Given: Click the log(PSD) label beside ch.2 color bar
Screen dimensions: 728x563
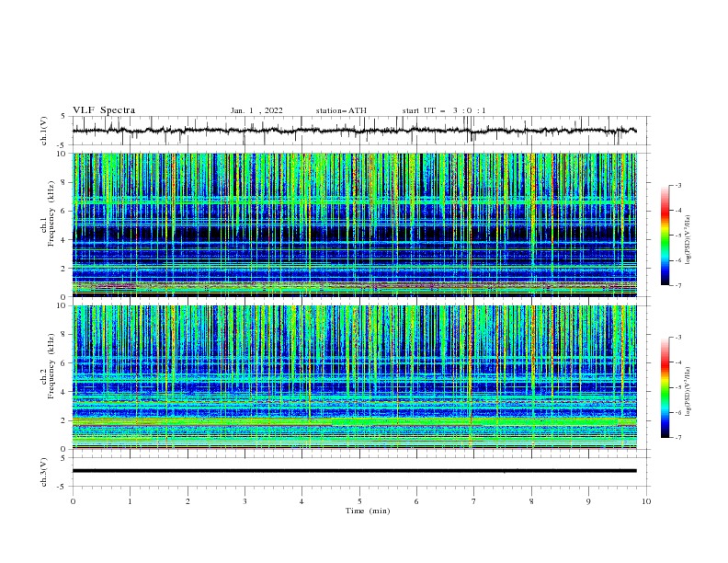Looking at the screenshot, I should pos(688,392).
